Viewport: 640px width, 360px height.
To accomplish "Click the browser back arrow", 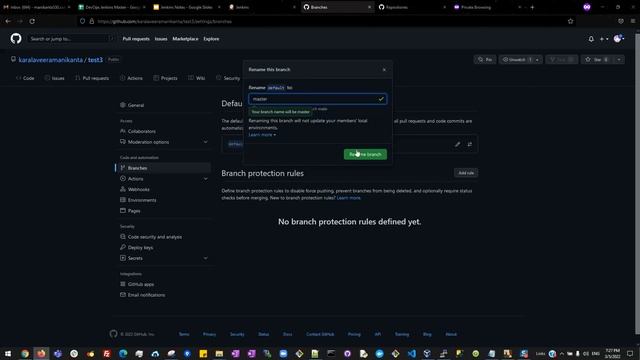I will point(8,21).
